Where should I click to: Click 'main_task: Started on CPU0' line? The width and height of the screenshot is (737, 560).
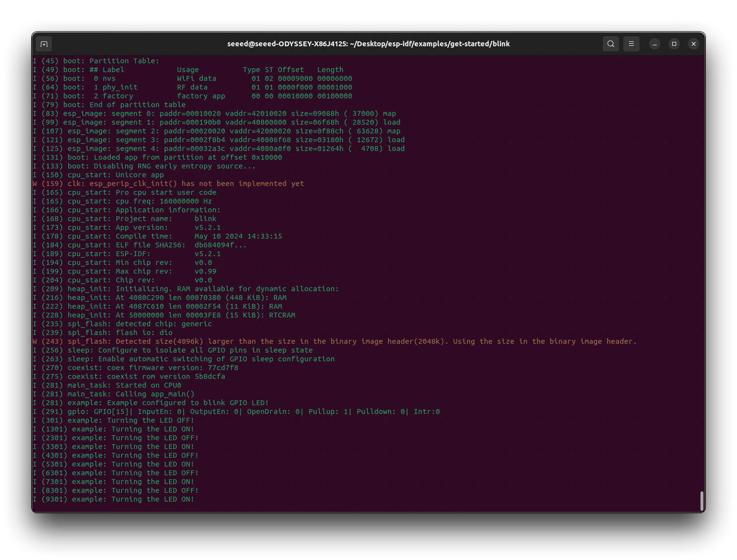point(107,385)
